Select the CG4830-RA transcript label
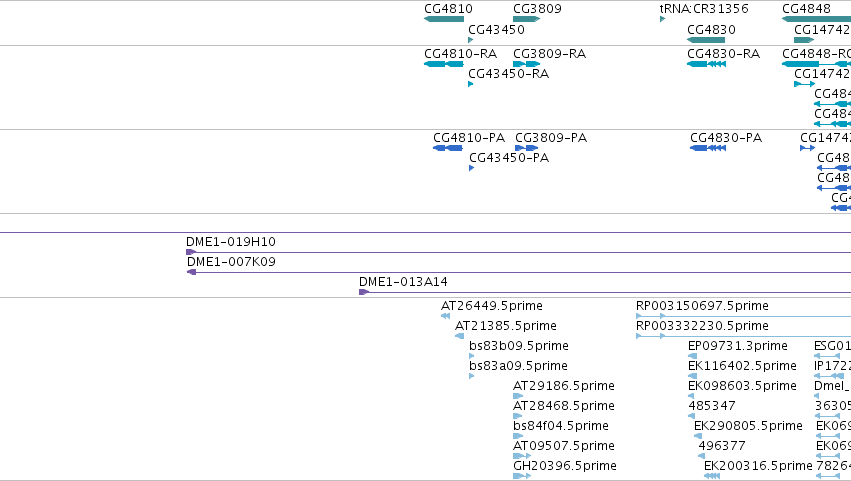The height and width of the screenshot is (481, 851). click(x=723, y=54)
